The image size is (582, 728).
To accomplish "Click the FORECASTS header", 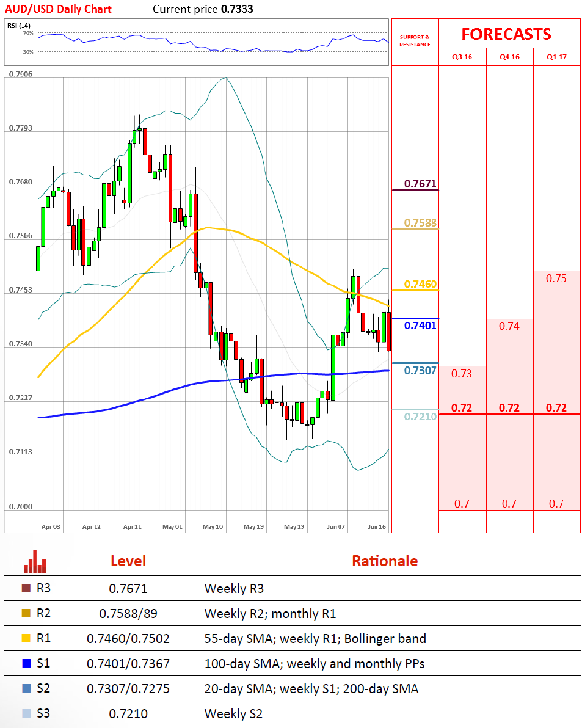I will pos(506,34).
